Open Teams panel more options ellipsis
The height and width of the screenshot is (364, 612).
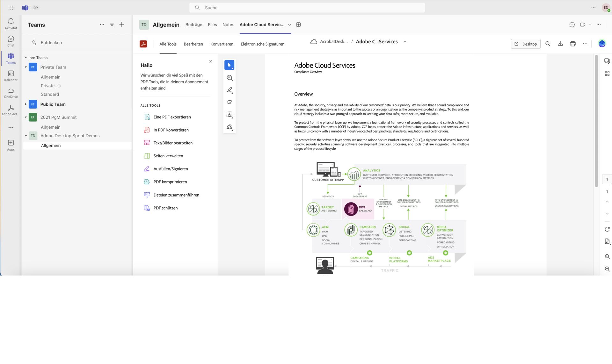pos(102,25)
